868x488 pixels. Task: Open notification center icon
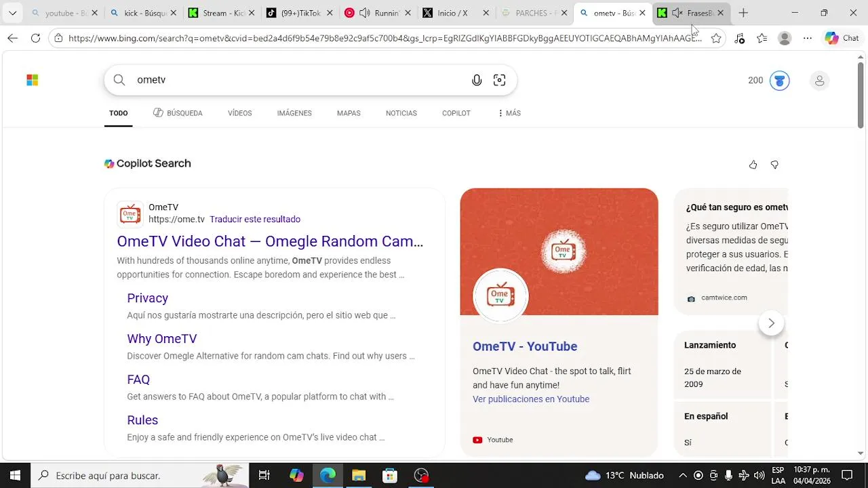pyautogui.click(x=847, y=475)
